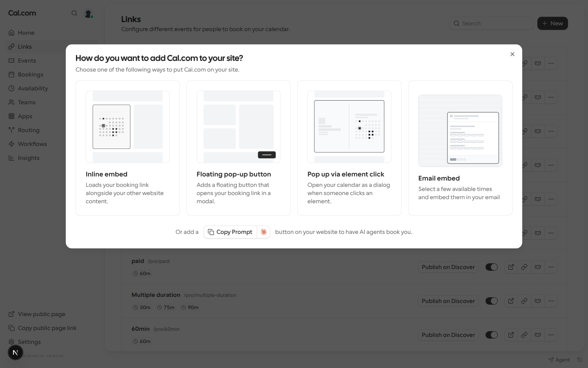Preview Multiple duration event icon
The image size is (588, 368).
coord(511,301)
